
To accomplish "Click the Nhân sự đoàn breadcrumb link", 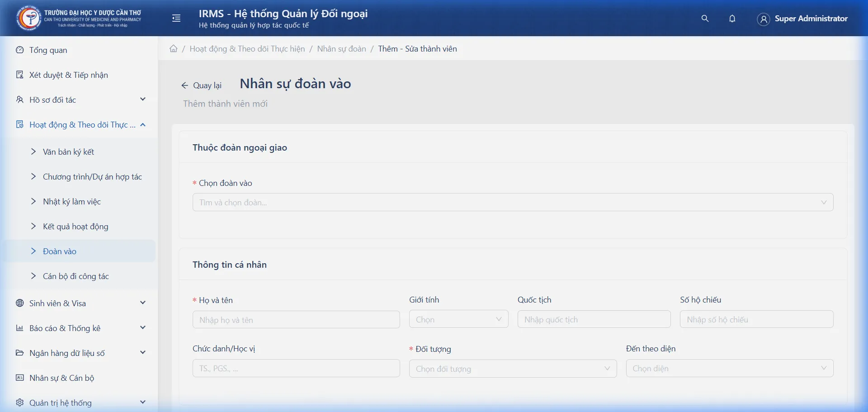I will 341,48.
